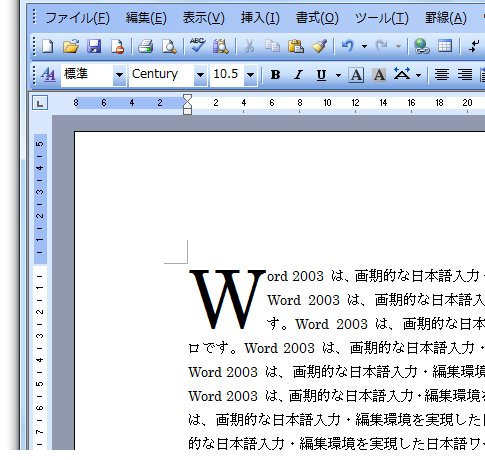Open the Undo history dropdown arrow

[364, 46]
